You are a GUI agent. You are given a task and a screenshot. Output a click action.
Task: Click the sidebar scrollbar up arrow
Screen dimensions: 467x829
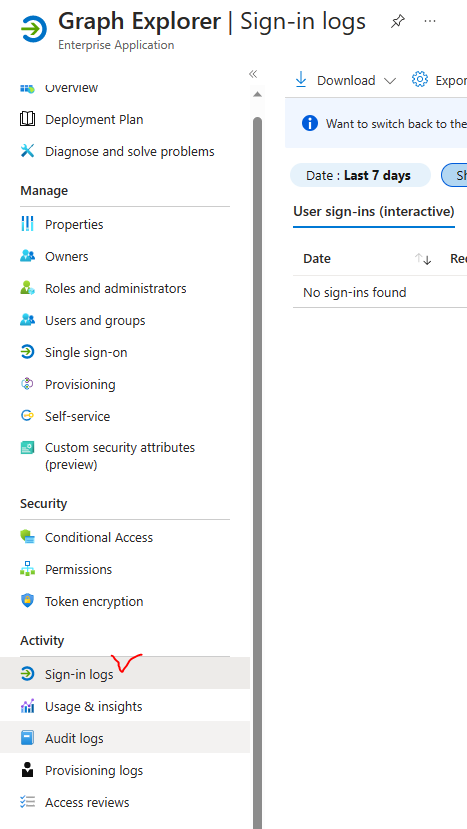258,95
